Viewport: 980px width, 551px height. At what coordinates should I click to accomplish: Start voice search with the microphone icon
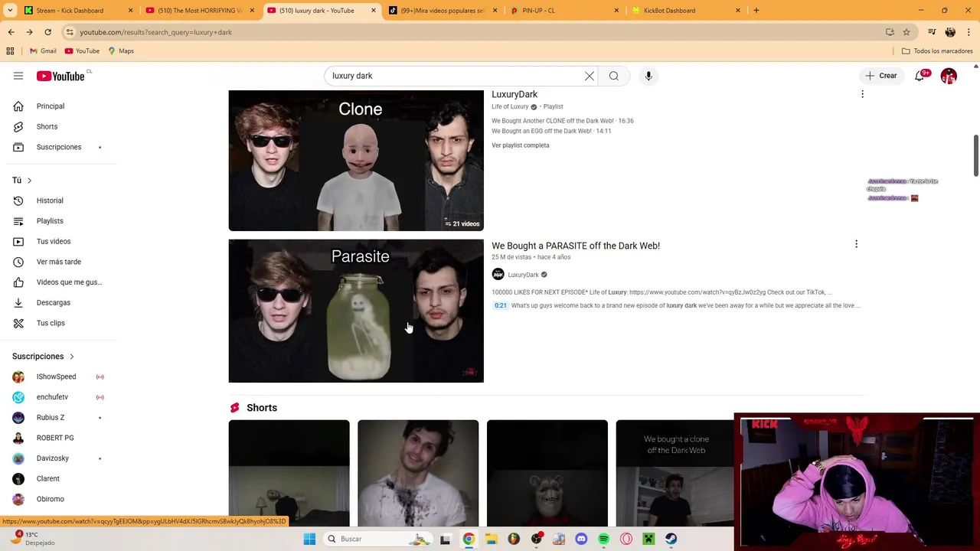coord(648,76)
